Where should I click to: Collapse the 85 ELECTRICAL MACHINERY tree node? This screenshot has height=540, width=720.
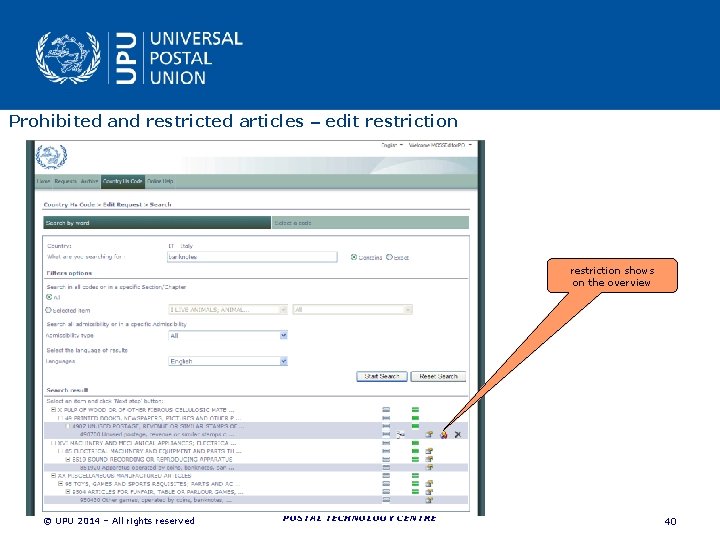tap(60, 451)
